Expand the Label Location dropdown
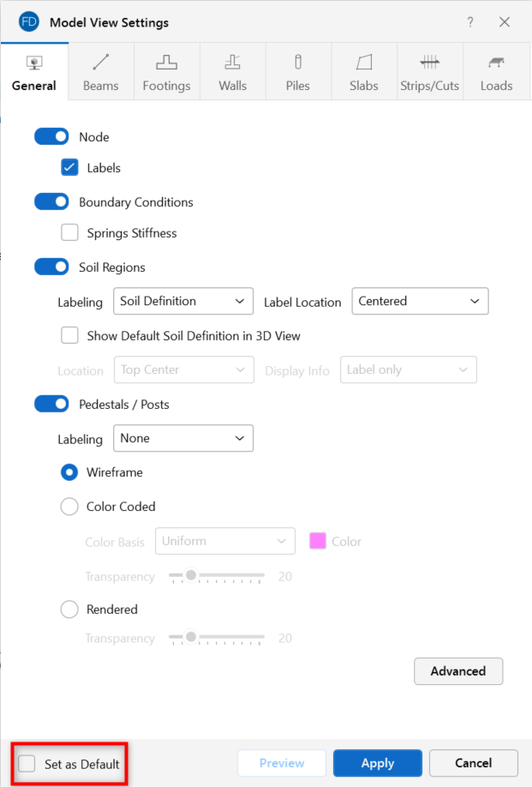The image size is (532, 787). click(420, 302)
